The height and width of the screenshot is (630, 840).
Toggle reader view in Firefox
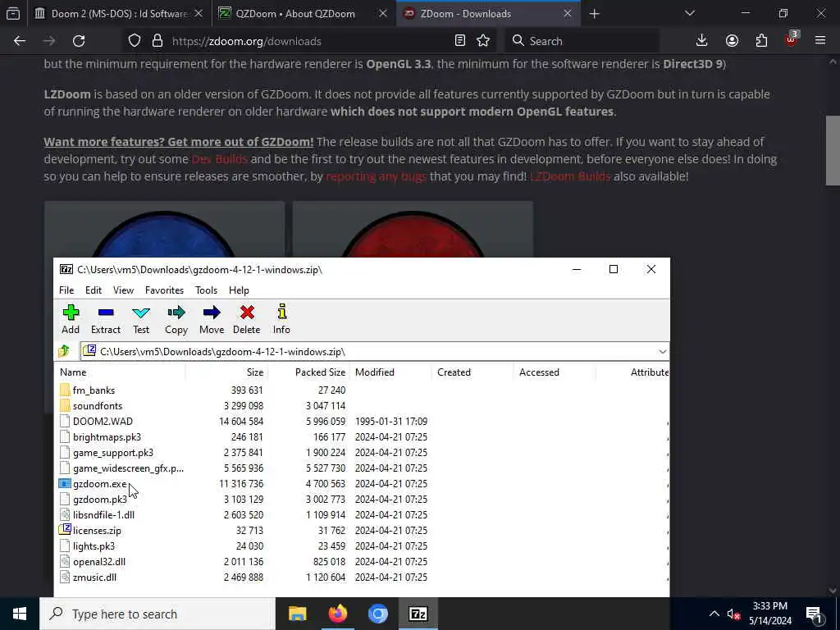click(x=459, y=41)
